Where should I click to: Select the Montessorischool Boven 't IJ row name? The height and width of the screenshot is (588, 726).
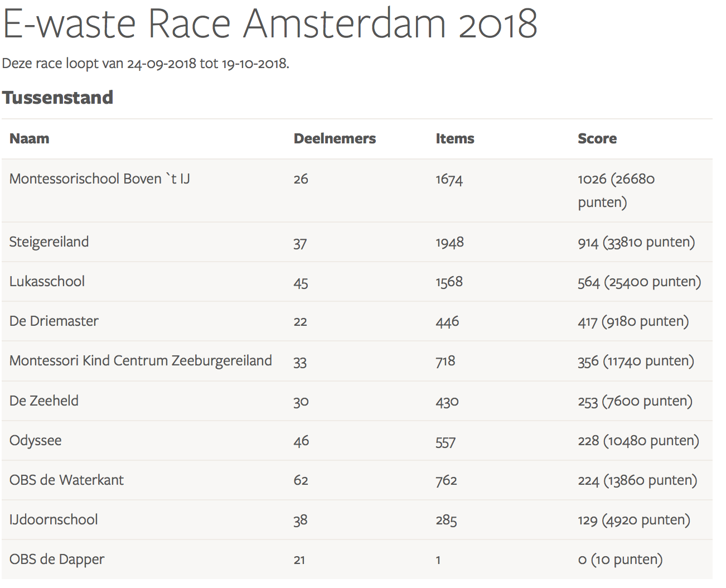tap(100, 179)
